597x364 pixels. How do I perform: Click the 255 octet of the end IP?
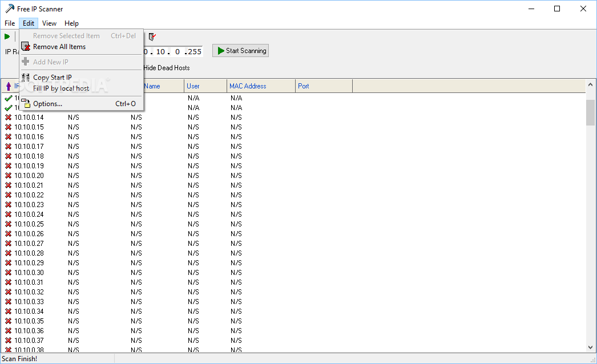pyautogui.click(x=195, y=52)
